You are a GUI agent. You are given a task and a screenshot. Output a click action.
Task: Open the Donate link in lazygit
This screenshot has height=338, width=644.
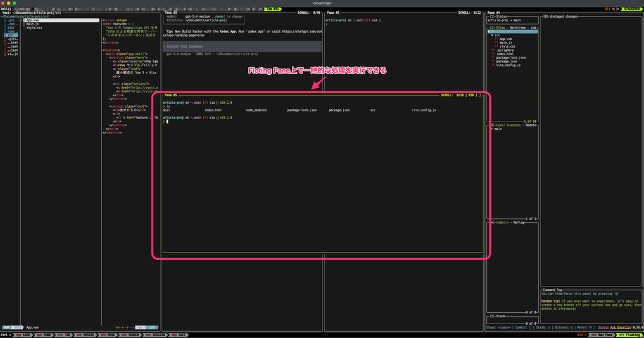603,327
